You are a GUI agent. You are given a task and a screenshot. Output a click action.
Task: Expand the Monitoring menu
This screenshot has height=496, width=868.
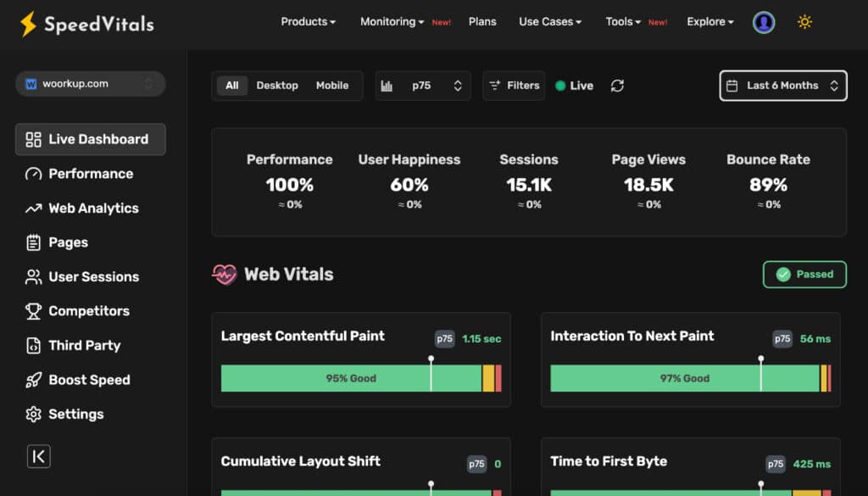click(392, 21)
